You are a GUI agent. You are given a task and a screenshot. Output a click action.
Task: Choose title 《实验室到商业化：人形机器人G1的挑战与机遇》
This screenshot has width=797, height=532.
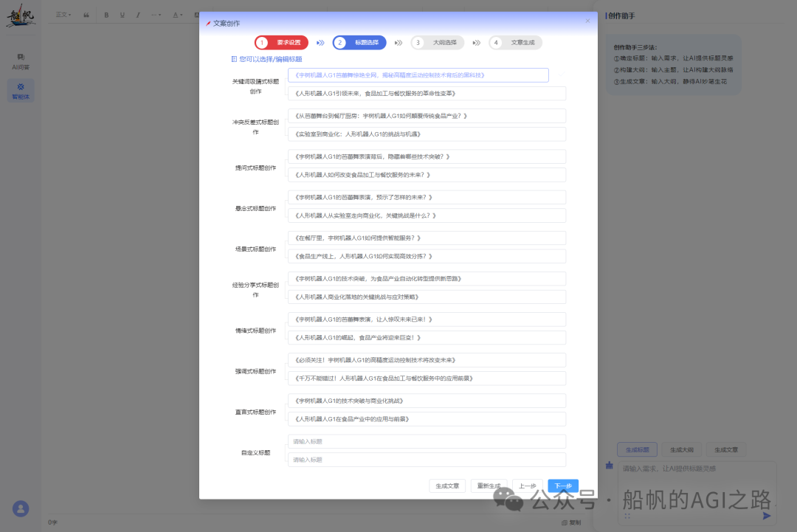coord(427,134)
